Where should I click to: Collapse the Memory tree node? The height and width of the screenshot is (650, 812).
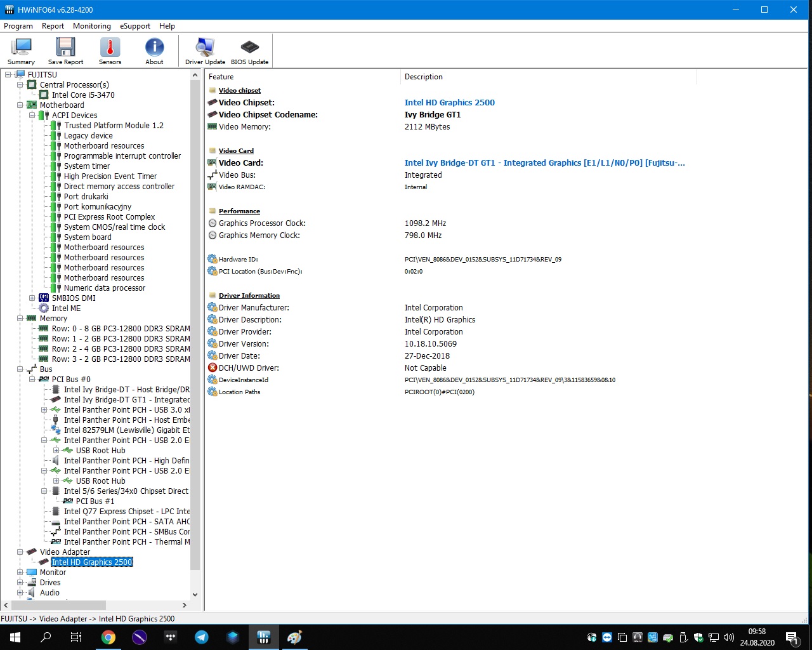coord(20,318)
